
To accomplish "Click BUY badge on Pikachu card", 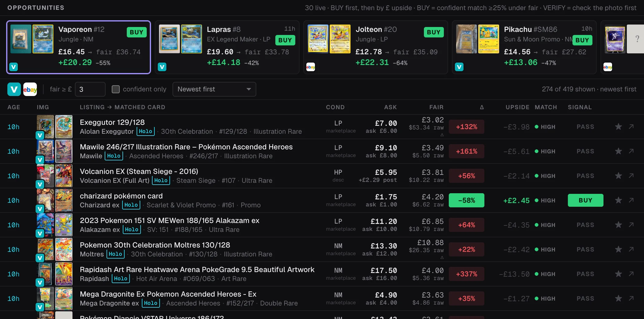I will click(x=582, y=40).
